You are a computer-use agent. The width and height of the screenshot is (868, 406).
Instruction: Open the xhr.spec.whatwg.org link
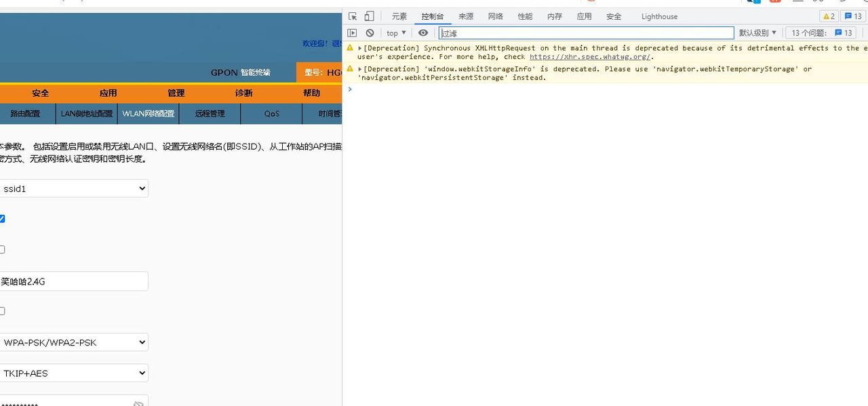tap(589, 57)
